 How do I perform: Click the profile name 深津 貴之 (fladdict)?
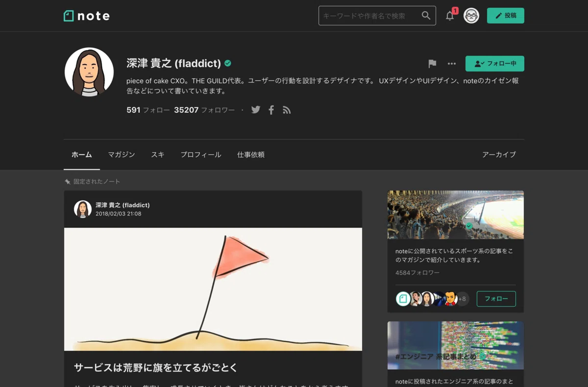pos(174,63)
